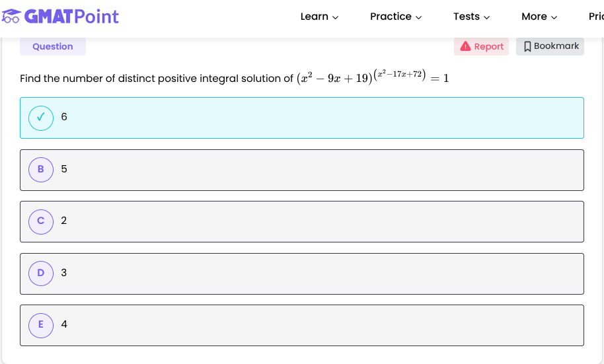Open the Practice dropdown menu
Screen dimensions: 604x364
pyautogui.click(x=396, y=17)
